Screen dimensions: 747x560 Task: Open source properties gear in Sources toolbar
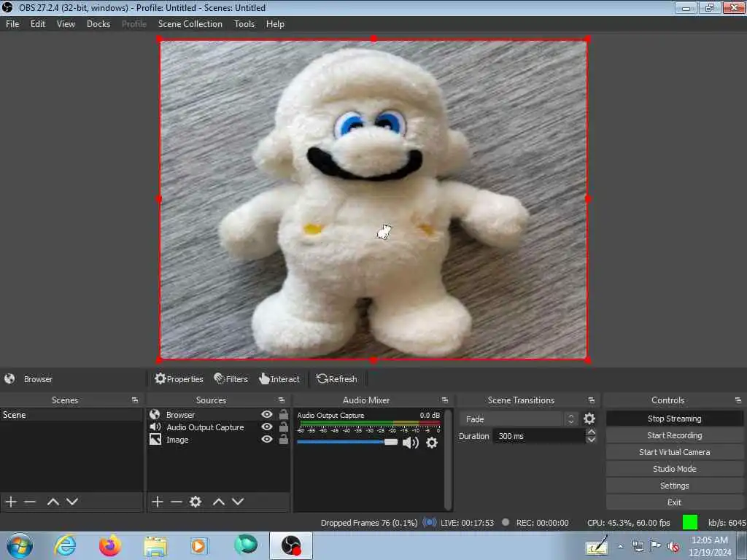point(196,502)
